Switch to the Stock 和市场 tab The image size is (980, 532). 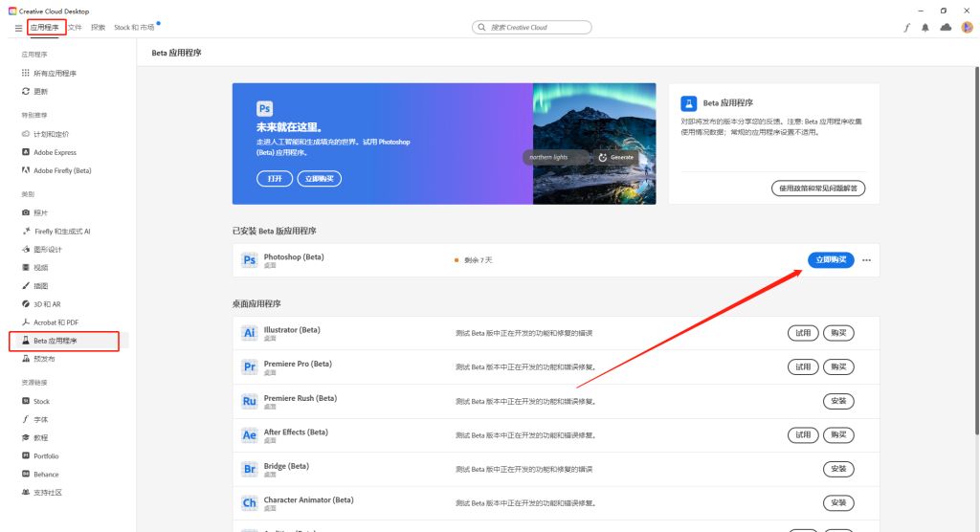coord(134,28)
